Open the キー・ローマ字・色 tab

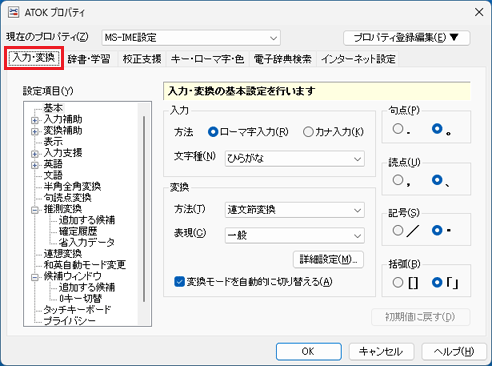[207, 59]
